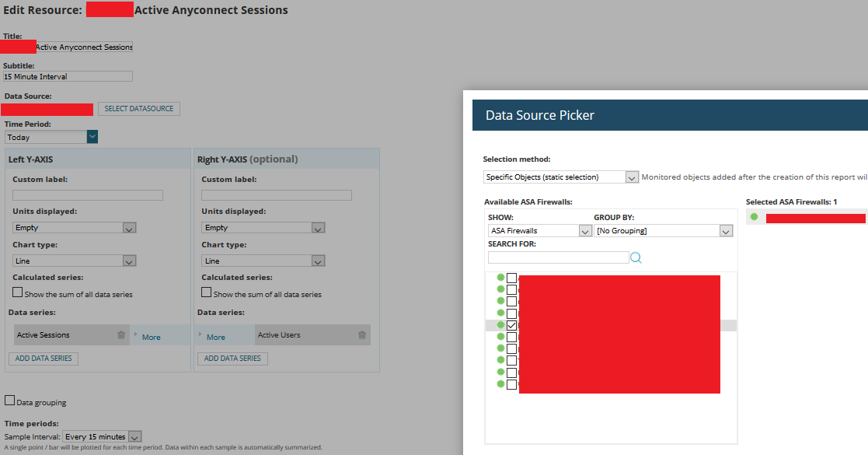Click status icon of selected ASA firewall
The image size is (868, 455).
[x=754, y=217]
